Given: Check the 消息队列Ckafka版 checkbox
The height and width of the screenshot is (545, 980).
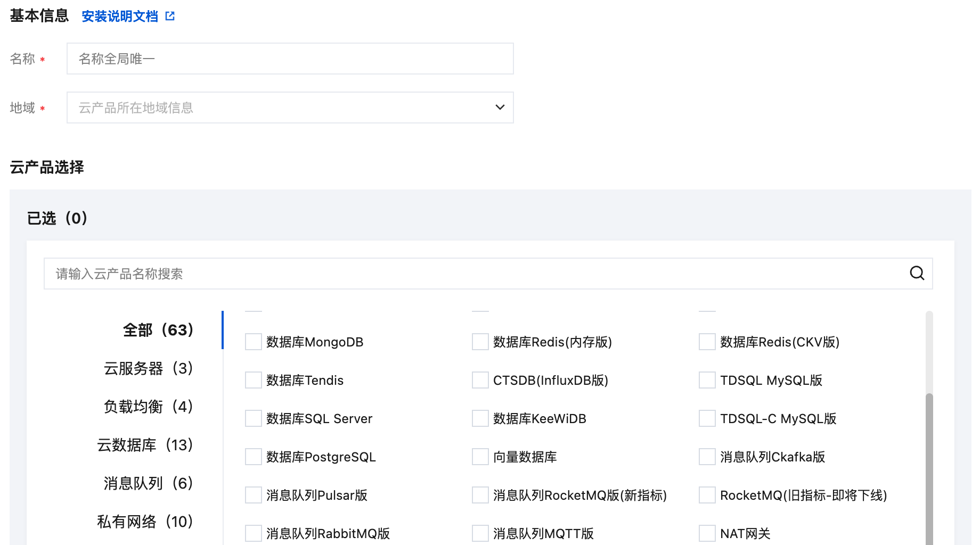Looking at the screenshot, I should click(707, 457).
